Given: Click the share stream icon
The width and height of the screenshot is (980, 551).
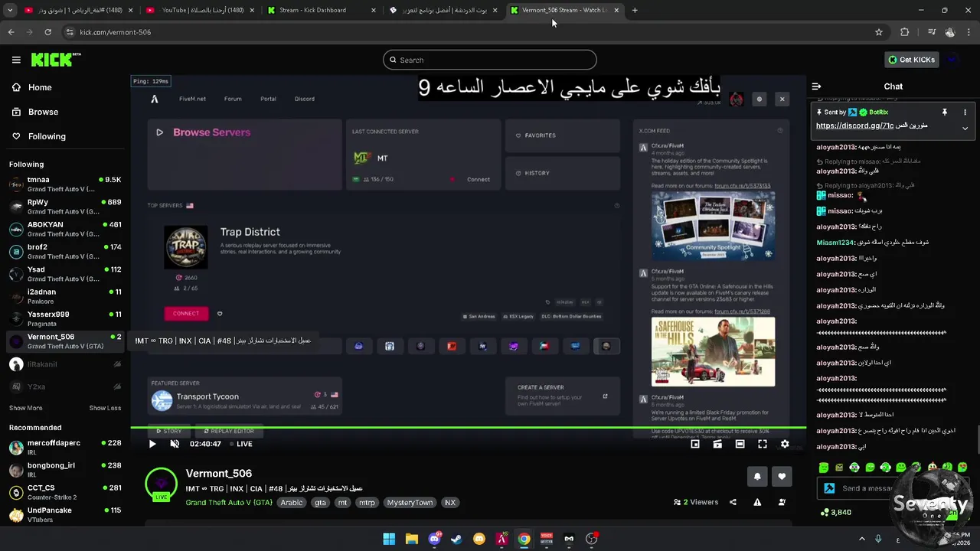Looking at the screenshot, I should tap(733, 502).
